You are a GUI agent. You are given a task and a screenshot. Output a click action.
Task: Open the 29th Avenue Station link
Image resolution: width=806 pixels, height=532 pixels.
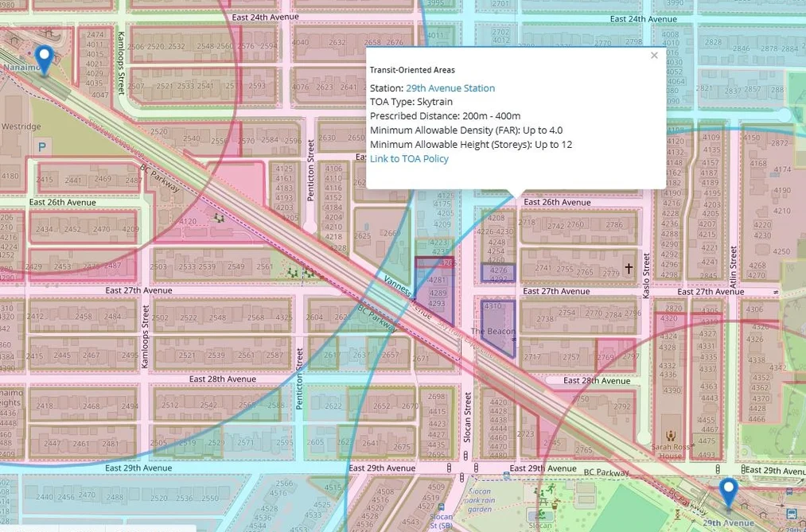(x=450, y=88)
